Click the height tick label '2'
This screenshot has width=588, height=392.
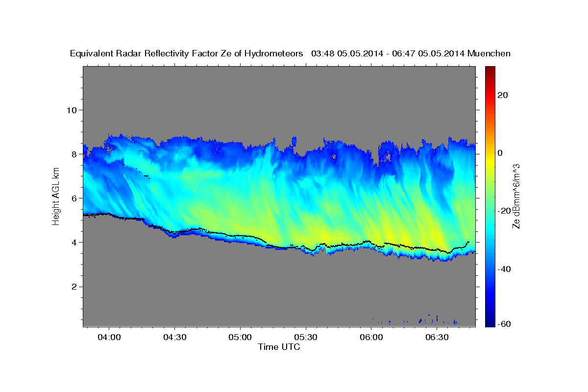point(74,287)
